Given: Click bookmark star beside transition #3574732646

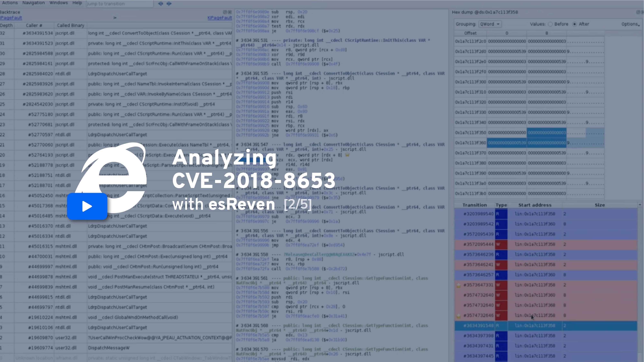Looking at the screenshot, I should pos(459,316).
